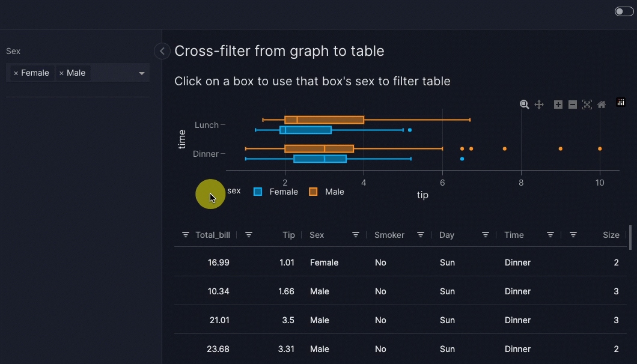Viewport: 637px width, 364px height.
Task: Open the Smoker column filter menu icon
Action: point(421,235)
